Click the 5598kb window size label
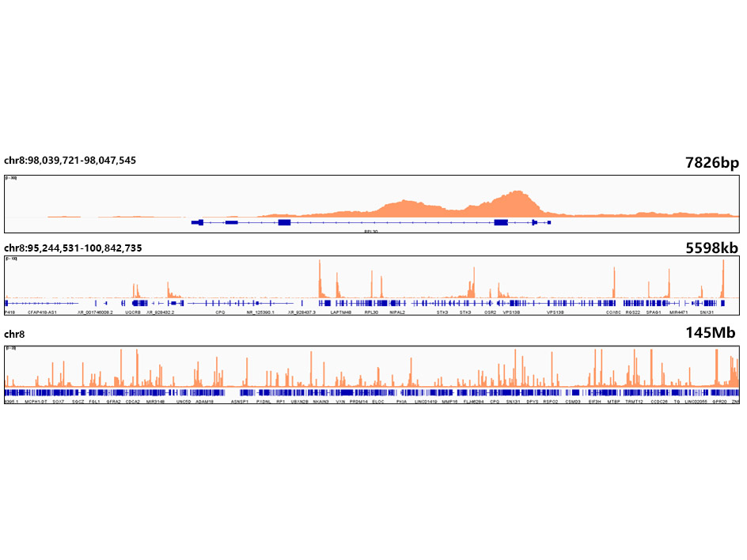747x560 pixels. pos(711,248)
